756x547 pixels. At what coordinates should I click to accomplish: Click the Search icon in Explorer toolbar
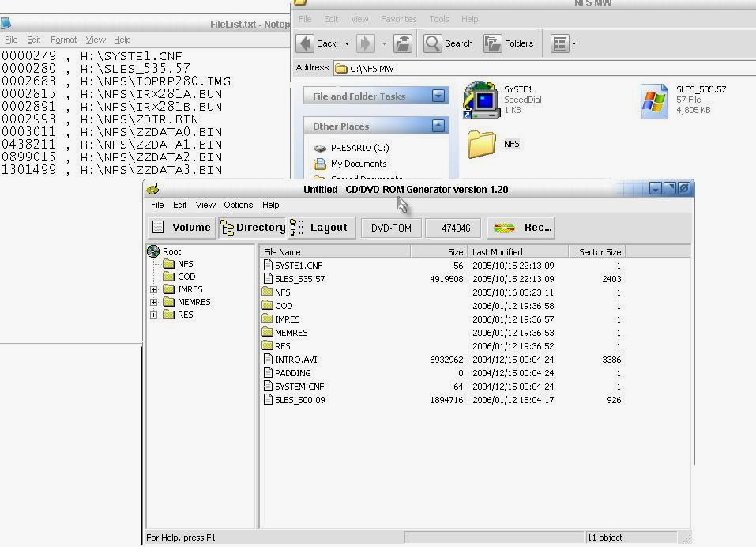[448, 43]
